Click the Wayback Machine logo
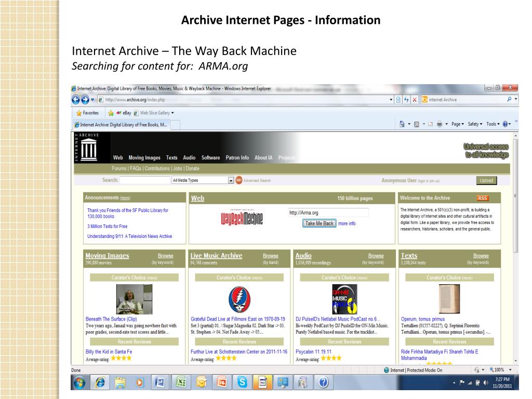Image resolution: width=532 pixels, height=399 pixels. (242, 218)
